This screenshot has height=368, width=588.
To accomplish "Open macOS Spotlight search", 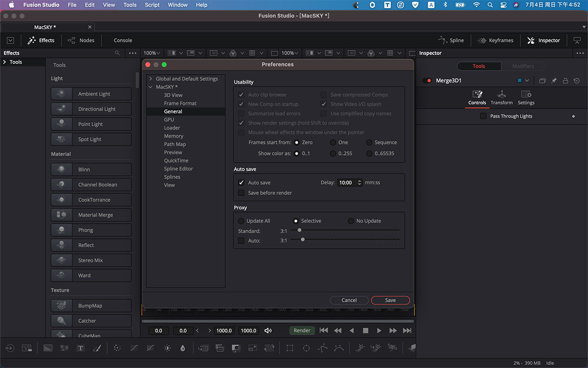I will (490, 5).
